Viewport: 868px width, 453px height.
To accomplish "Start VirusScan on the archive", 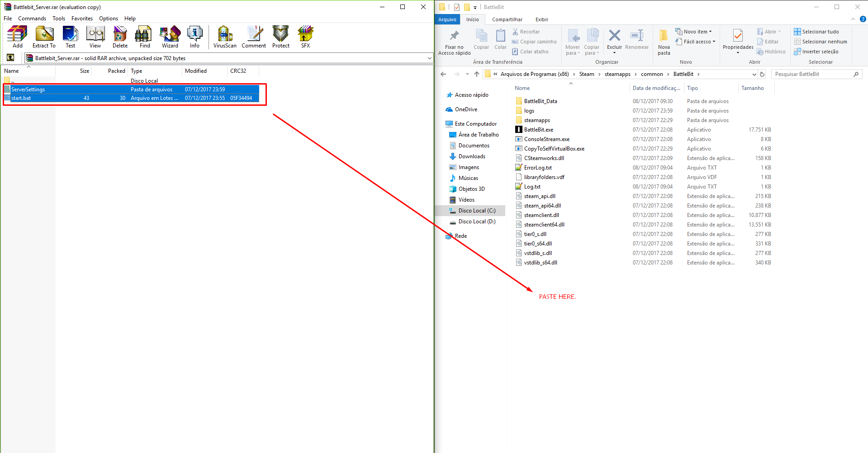I will pos(225,37).
